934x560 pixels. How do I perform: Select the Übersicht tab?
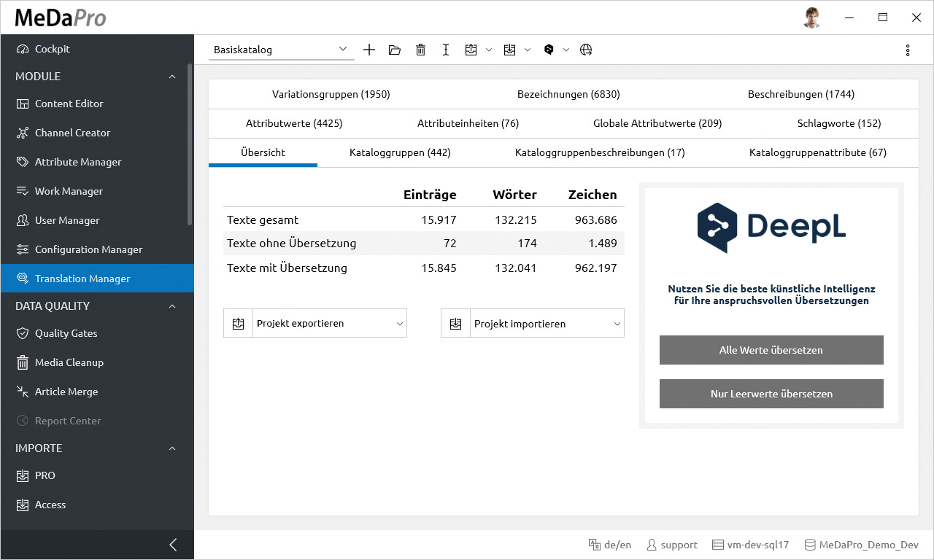pyautogui.click(x=263, y=152)
